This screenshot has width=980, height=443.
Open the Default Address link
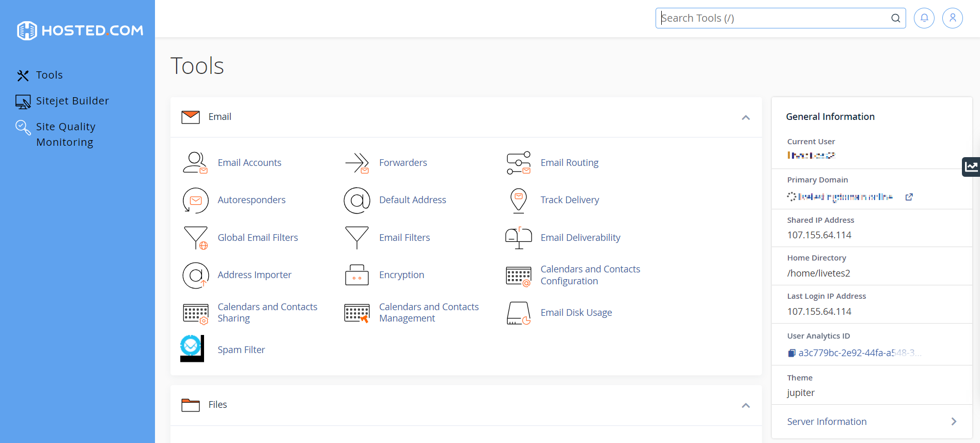[413, 200]
